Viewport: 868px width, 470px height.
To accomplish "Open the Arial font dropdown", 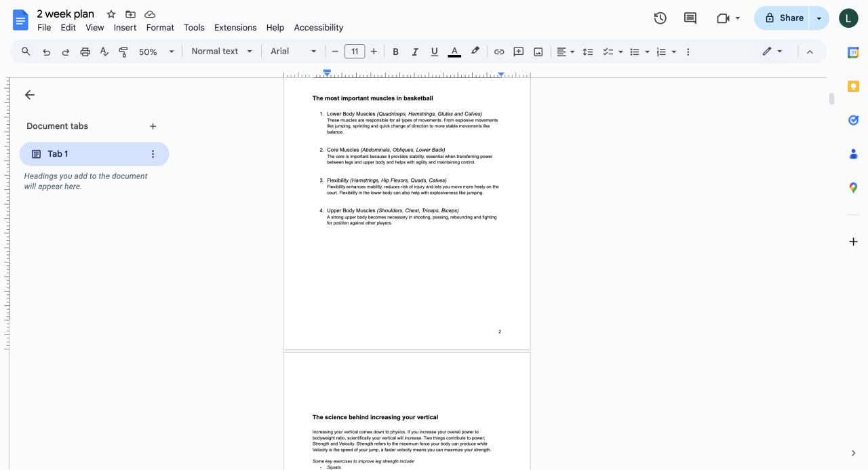I will [293, 52].
